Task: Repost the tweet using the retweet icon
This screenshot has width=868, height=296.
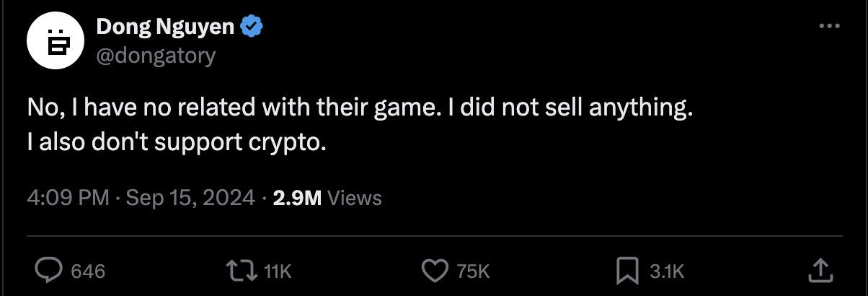Action: point(242,271)
